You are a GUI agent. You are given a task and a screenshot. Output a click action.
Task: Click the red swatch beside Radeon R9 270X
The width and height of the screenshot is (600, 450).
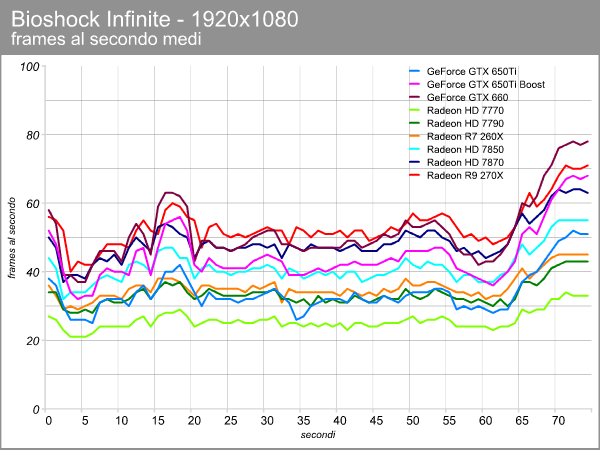pos(414,176)
